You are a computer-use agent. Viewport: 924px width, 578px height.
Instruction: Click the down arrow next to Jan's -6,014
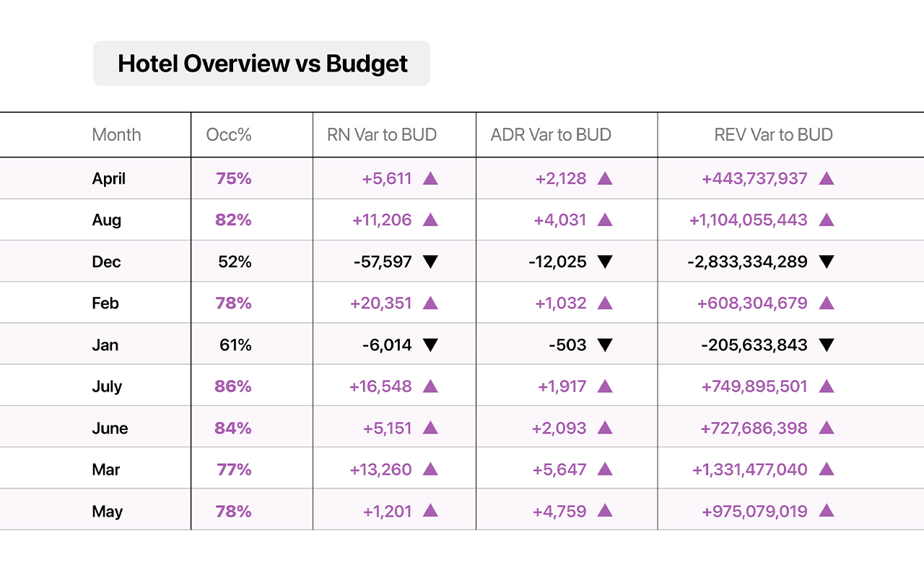point(430,345)
